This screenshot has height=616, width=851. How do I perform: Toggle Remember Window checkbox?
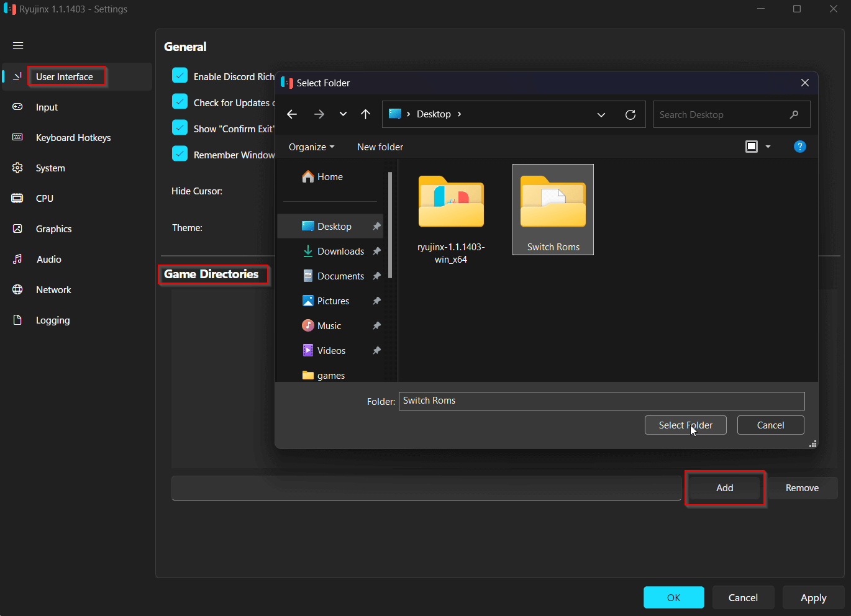click(x=180, y=154)
